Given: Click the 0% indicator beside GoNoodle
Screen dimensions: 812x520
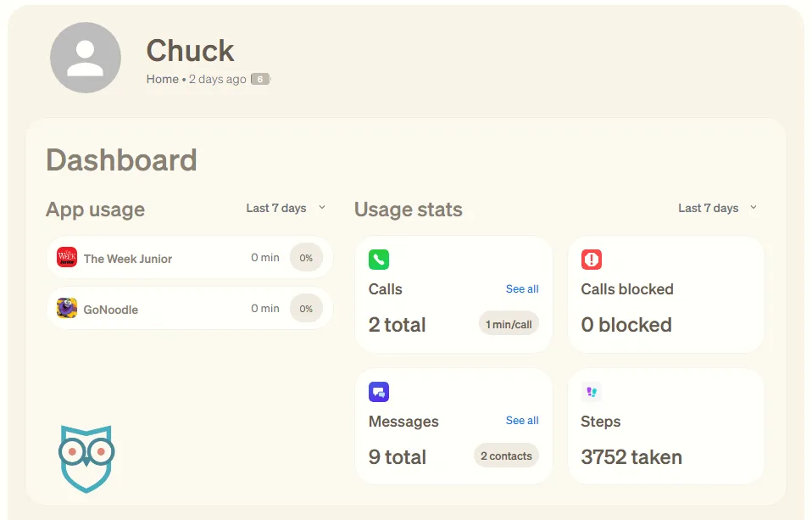Looking at the screenshot, I should click(x=306, y=308).
